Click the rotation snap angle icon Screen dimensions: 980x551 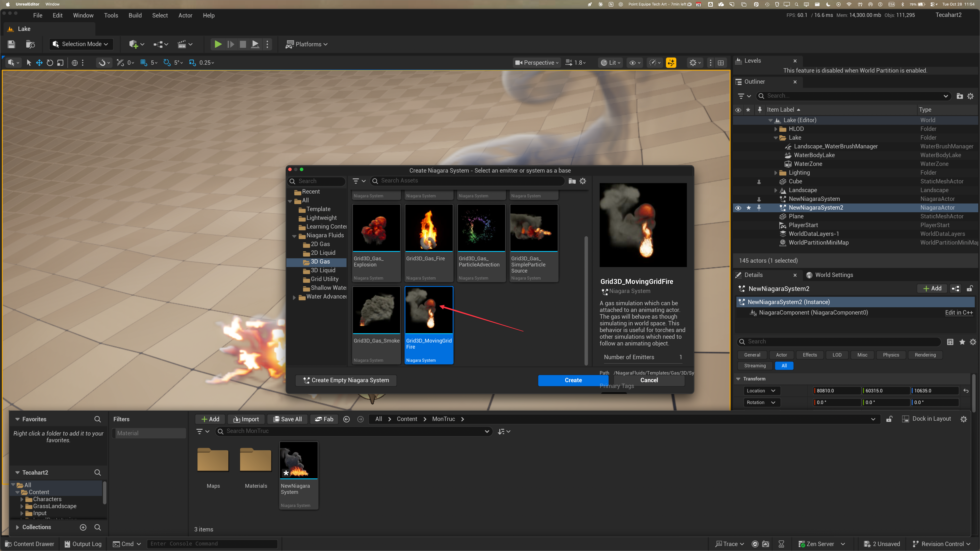coord(167,63)
